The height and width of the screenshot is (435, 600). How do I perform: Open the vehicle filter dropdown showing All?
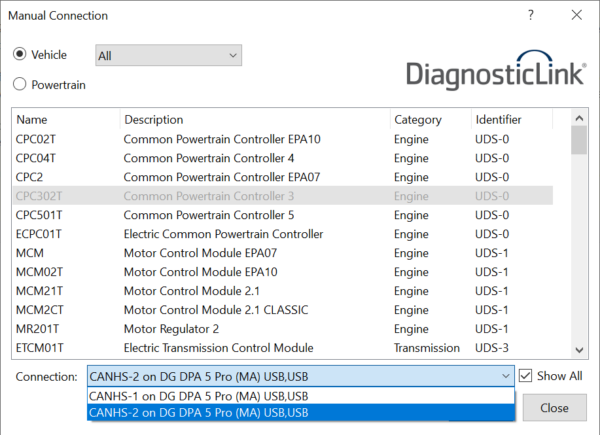(x=168, y=55)
